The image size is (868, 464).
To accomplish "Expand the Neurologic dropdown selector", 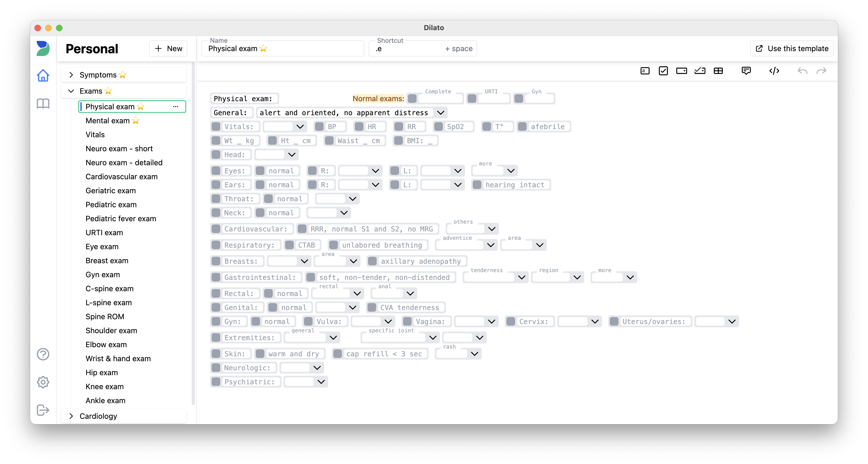I will point(317,368).
